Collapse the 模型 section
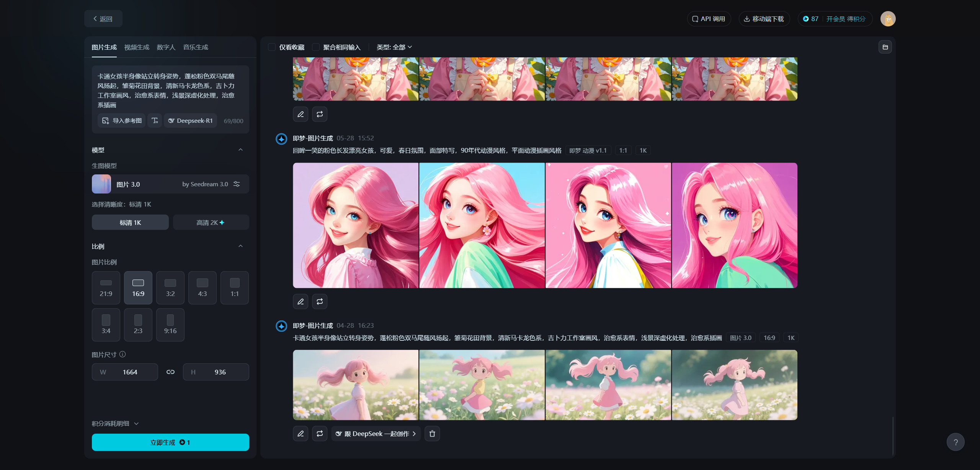The image size is (980, 470). coord(240,150)
